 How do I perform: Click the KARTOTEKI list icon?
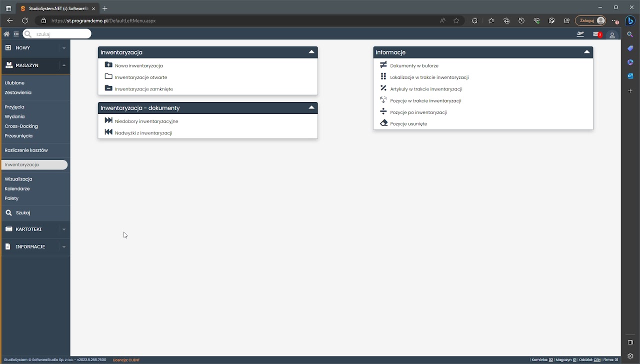tap(9, 229)
